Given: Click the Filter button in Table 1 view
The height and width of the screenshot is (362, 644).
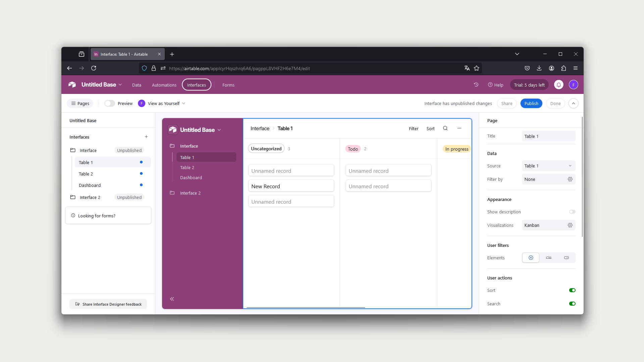Looking at the screenshot, I should tap(413, 128).
